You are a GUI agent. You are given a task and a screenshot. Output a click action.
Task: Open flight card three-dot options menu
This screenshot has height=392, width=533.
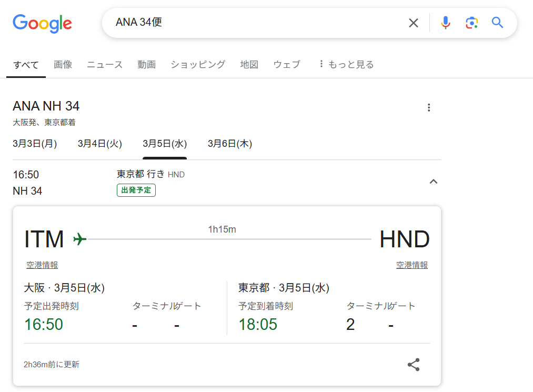coord(429,107)
